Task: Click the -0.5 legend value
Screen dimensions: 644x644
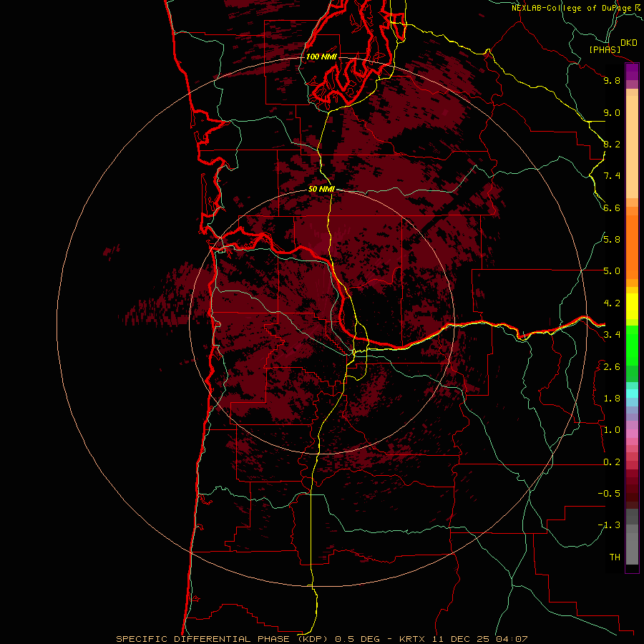Action: (x=609, y=494)
